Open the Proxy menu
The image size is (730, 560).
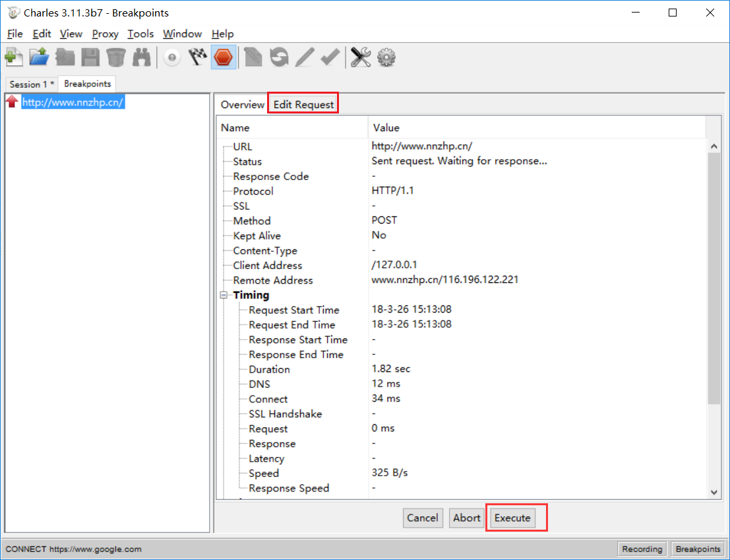106,34
